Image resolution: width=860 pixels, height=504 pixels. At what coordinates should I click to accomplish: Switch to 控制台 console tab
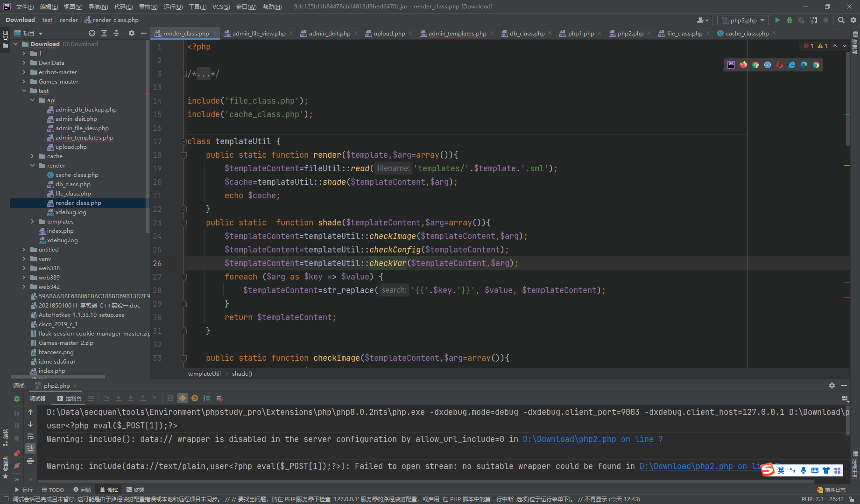pyautogui.click(x=69, y=399)
